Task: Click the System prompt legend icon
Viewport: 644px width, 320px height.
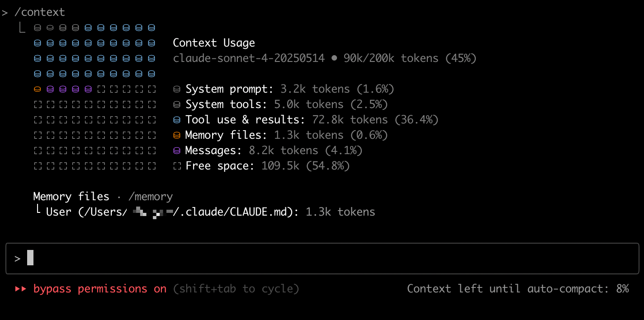Action: [177, 89]
